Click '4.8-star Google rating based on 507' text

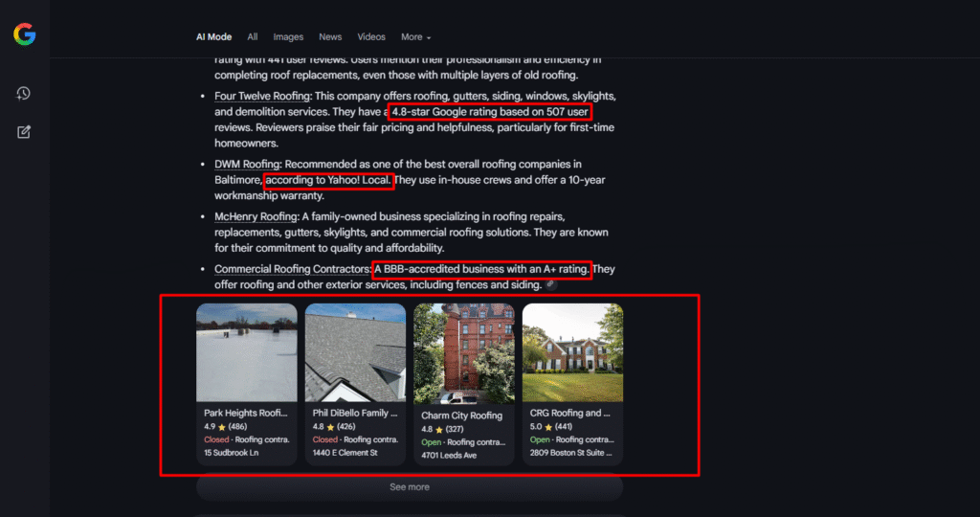pos(479,113)
